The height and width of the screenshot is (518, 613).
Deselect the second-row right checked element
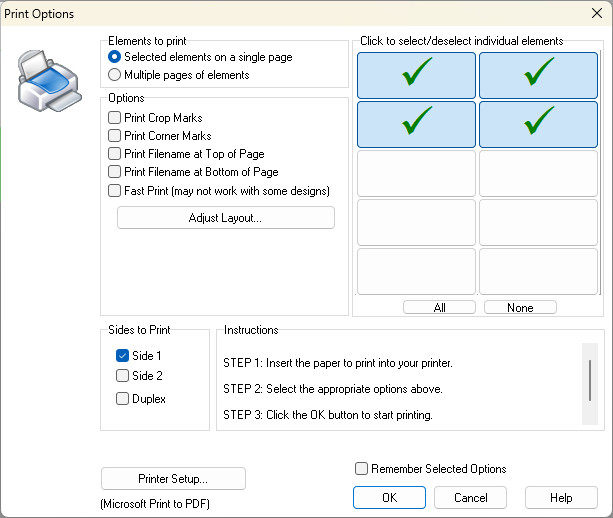[538, 125]
